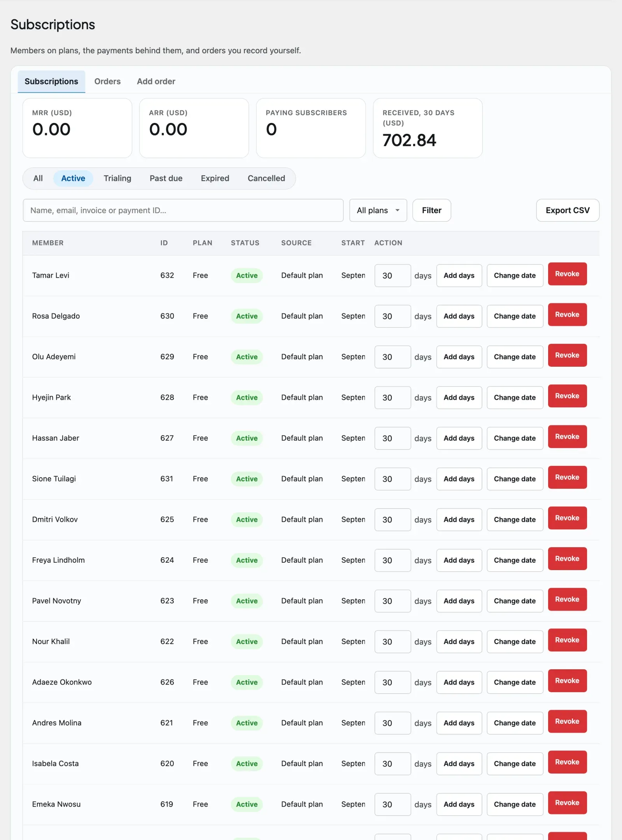Change date for Adaeze Okonkwo

pos(515,682)
